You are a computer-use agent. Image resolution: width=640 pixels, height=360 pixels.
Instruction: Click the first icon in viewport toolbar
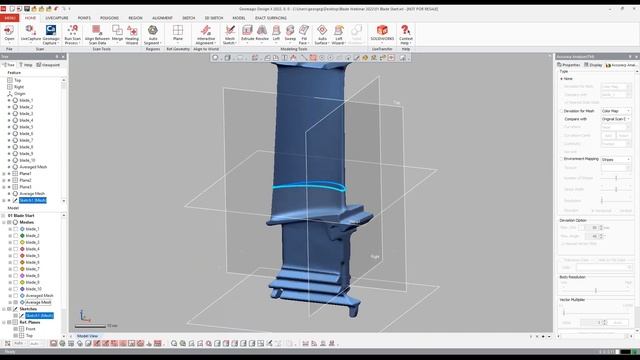(x=215, y=58)
